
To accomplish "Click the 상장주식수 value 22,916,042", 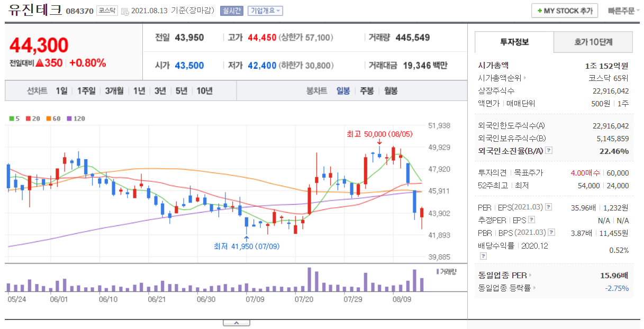I will point(611,91).
